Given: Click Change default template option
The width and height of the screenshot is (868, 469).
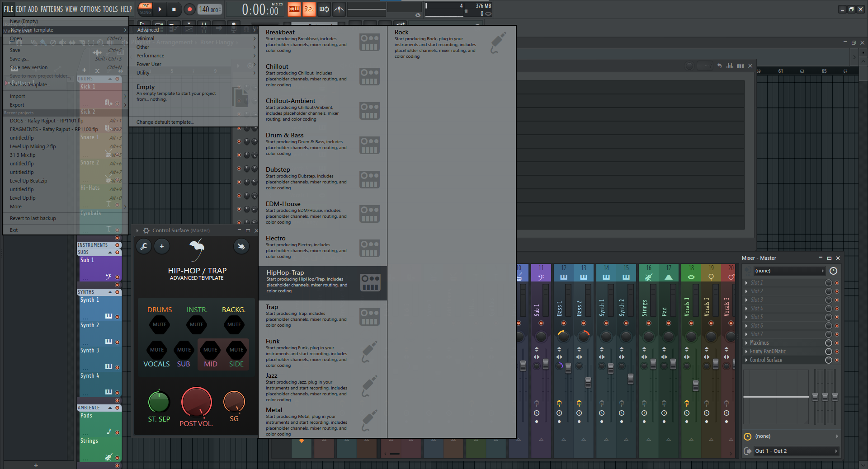Looking at the screenshot, I should (165, 122).
